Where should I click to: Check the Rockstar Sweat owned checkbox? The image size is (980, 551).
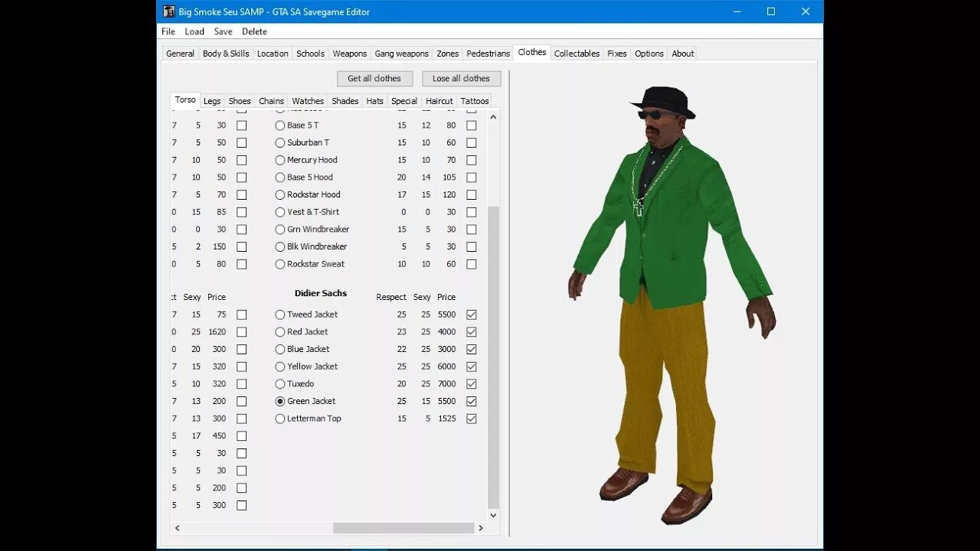[472, 264]
